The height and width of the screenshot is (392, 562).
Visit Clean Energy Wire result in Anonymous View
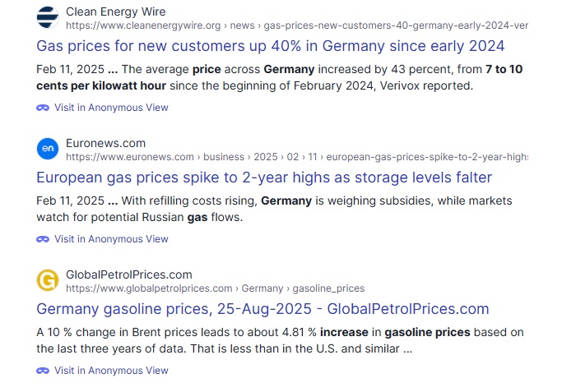(111, 108)
